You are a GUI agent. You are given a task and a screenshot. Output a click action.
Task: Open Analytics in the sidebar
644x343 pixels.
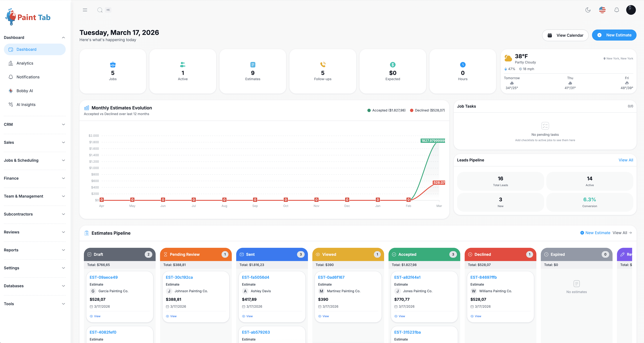pos(25,63)
